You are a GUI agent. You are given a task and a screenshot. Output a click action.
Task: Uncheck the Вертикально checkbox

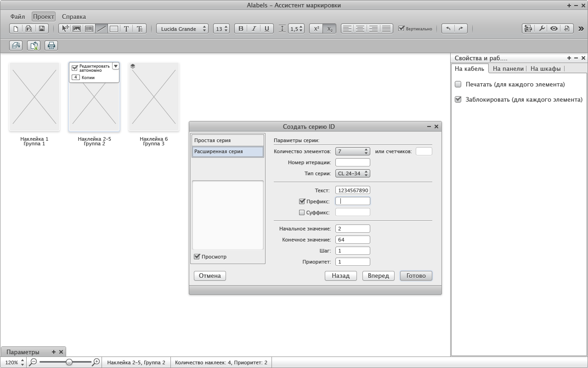click(401, 29)
